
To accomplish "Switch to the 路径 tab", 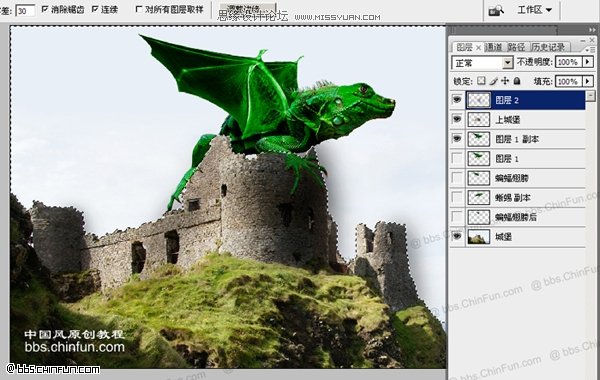I will pyautogui.click(x=516, y=47).
